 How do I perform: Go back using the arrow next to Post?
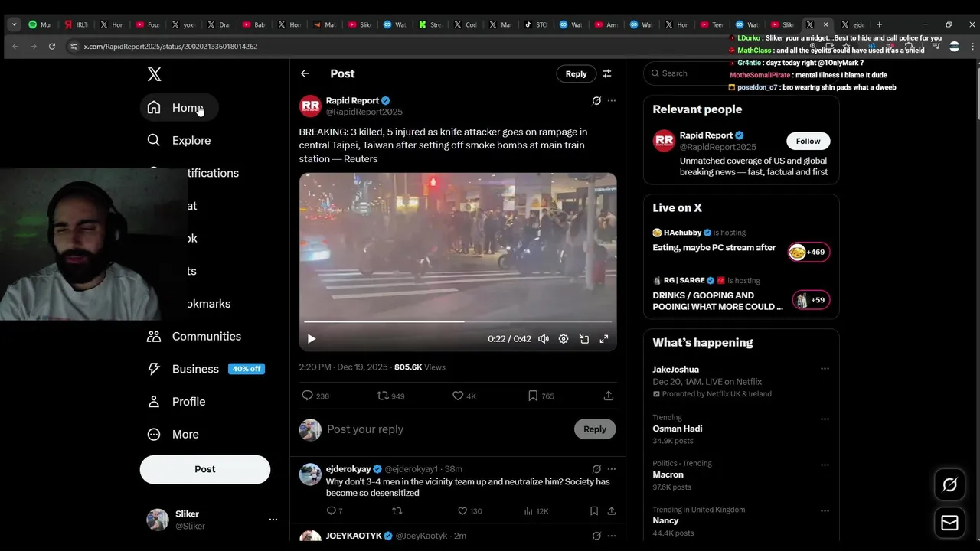tap(305, 73)
